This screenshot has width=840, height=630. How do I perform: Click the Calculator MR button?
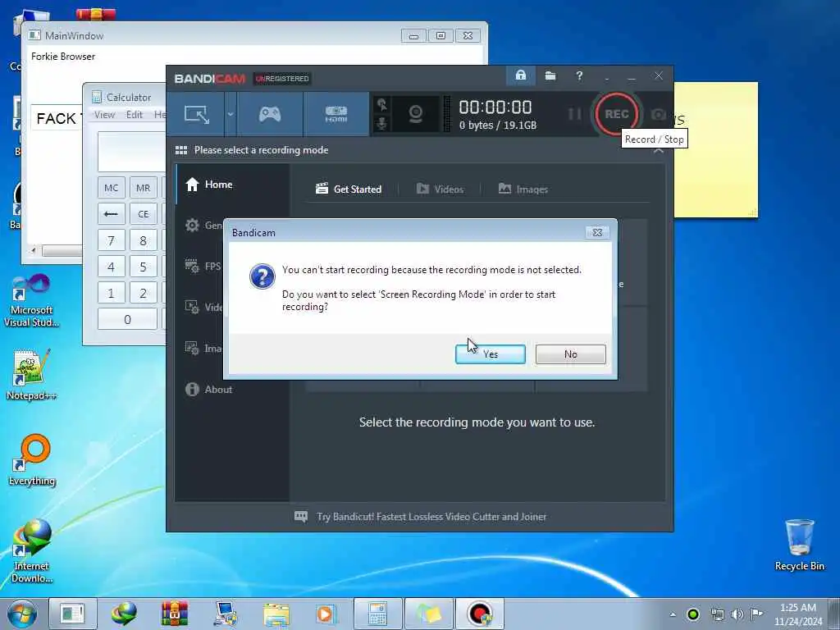[x=143, y=188]
